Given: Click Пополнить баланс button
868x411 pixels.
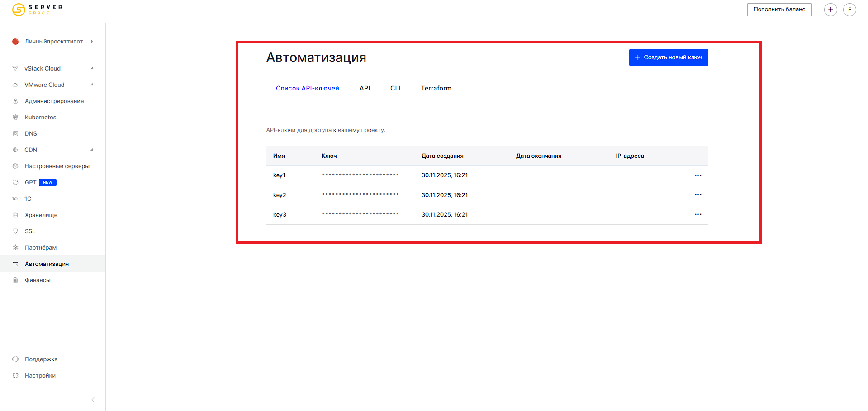Looking at the screenshot, I should (x=779, y=9).
